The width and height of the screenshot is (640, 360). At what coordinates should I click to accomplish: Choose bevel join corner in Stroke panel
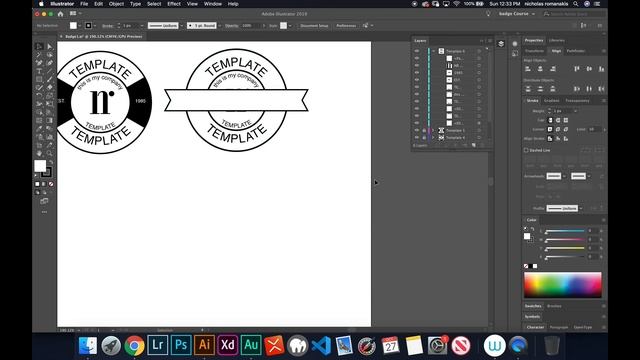(x=566, y=129)
